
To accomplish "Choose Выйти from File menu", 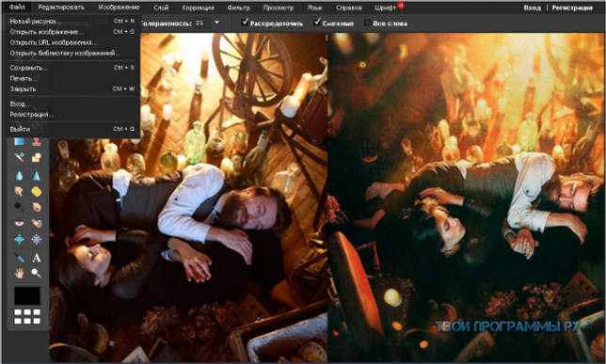I will (x=72, y=129).
